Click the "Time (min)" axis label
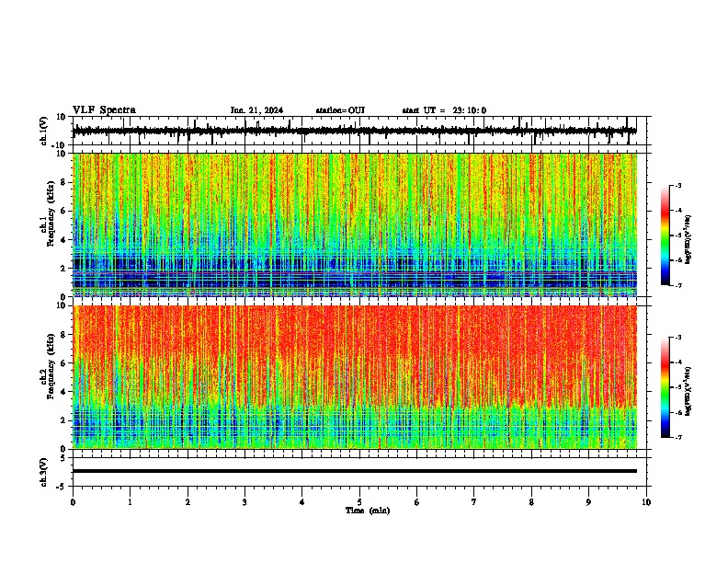Viewport: 728px width, 563px height. (x=368, y=511)
